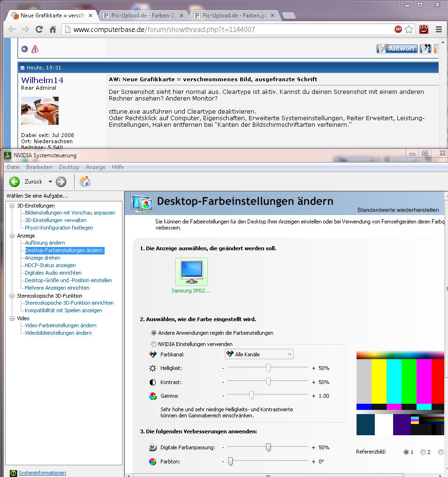
Task: Open the Adblock Plus extension icon
Action: point(398,29)
